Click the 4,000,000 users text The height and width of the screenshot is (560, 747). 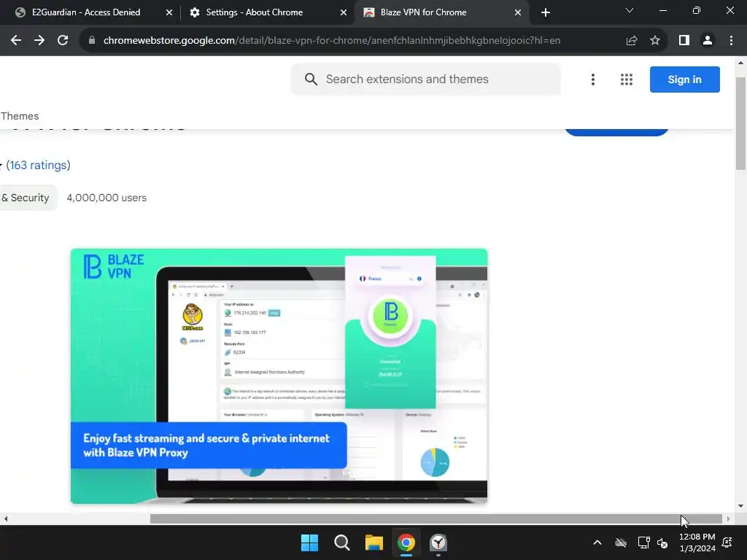click(107, 198)
